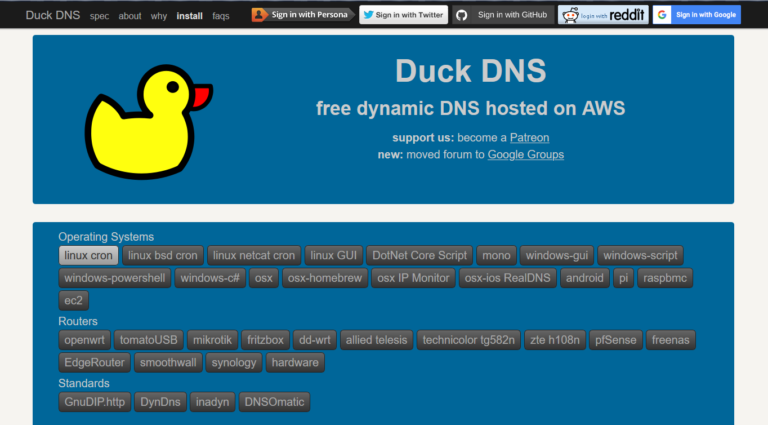The image size is (768, 425).
Task: Select the linux GUI option
Action: [x=334, y=256]
